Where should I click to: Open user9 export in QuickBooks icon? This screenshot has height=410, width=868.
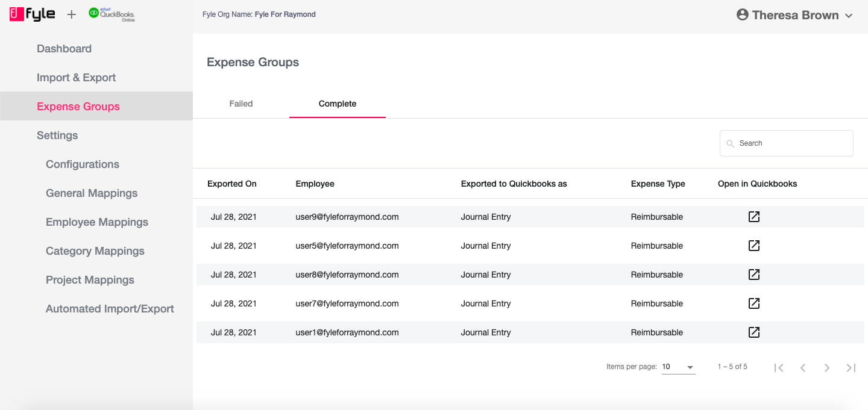[x=753, y=217]
